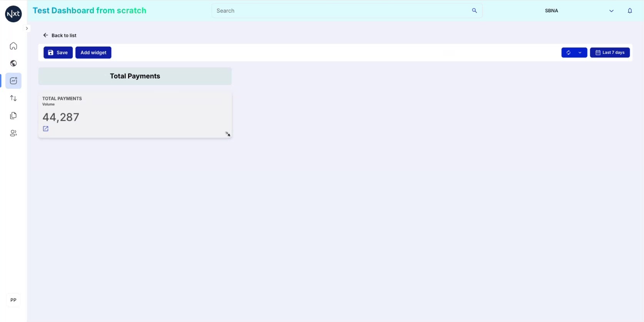
Task: Select the Total Payments header widget
Action: click(x=135, y=76)
